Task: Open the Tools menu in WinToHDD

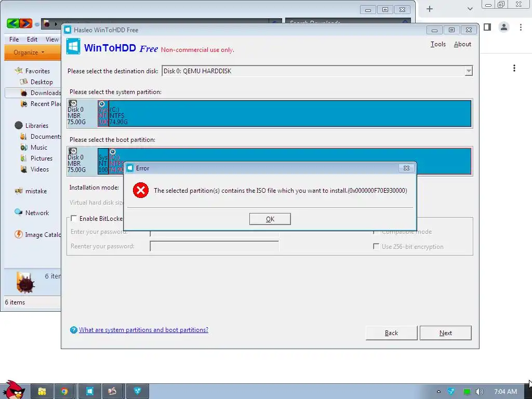Action: coord(438,44)
